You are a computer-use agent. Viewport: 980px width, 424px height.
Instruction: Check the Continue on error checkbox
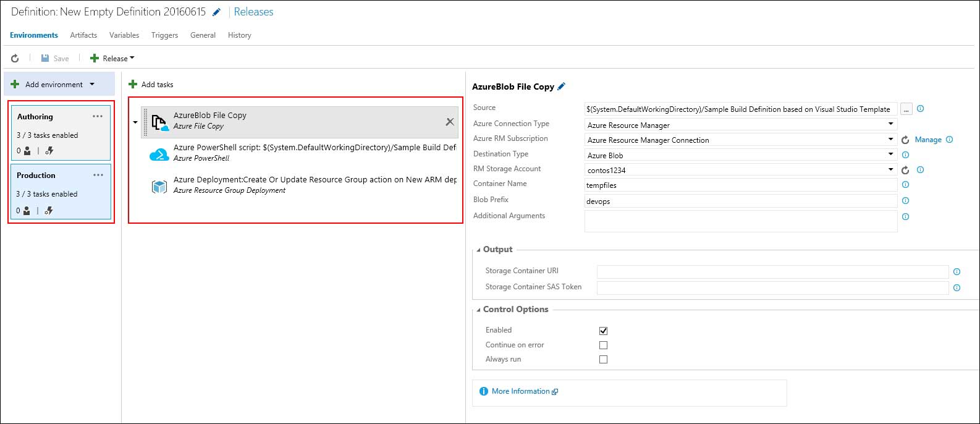603,346
